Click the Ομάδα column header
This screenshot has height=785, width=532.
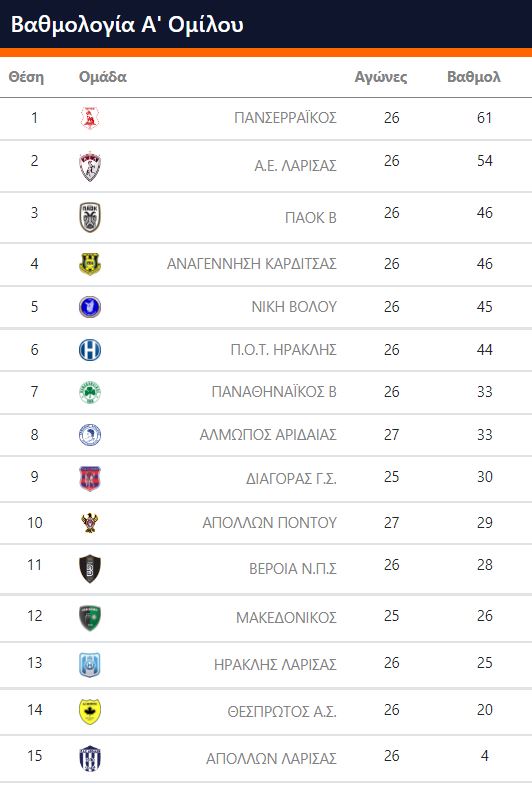(103, 77)
